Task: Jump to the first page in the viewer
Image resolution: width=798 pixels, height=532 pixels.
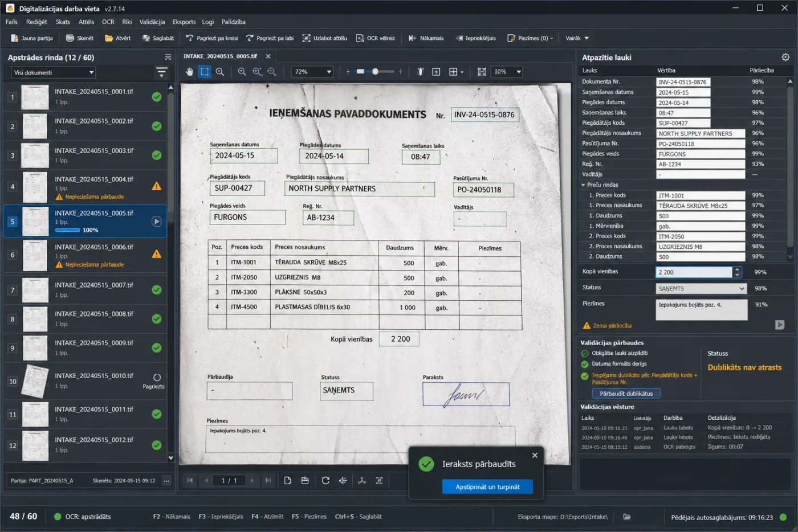Action: coord(190,480)
